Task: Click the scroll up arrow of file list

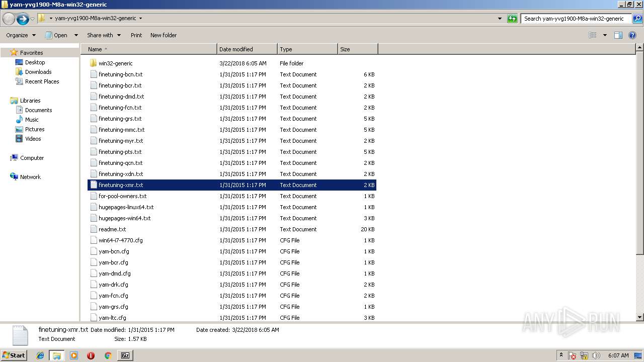Action: 640,48
